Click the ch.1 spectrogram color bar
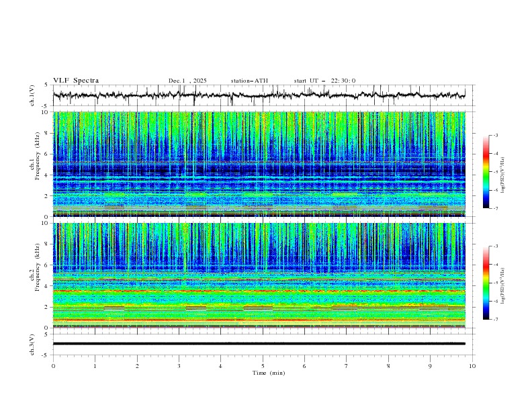The height and width of the screenshot is (411, 532). (x=486, y=172)
